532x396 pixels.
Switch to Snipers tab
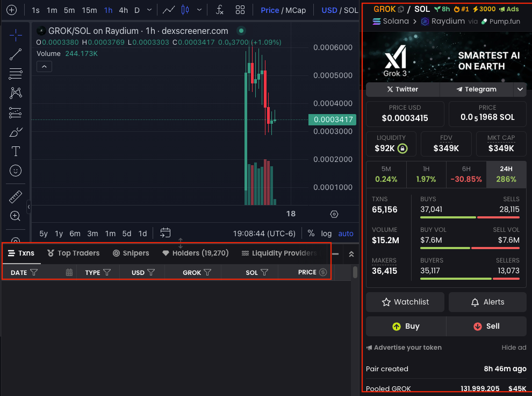click(131, 253)
